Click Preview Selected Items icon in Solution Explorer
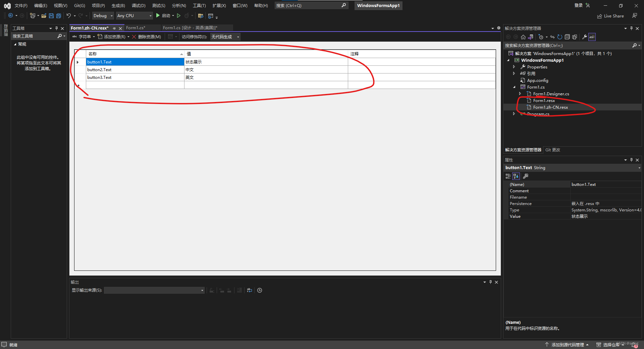Viewport: 644px width, 349px height. point(592,37)
